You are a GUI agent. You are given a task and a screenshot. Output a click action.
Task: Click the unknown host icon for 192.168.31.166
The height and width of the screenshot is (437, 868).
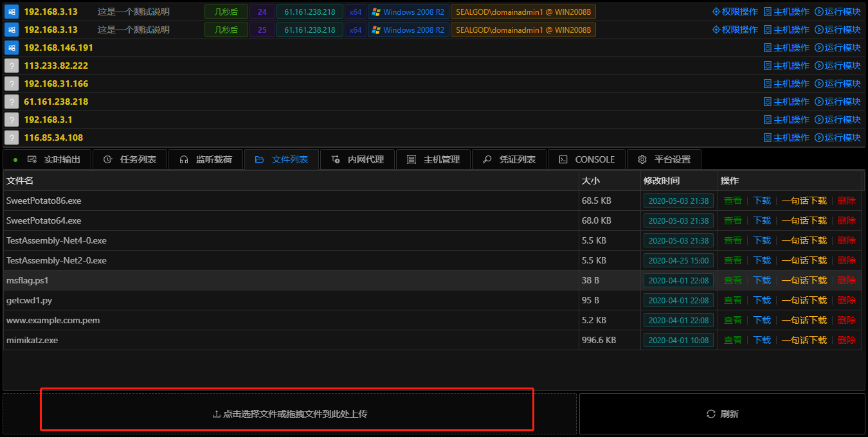click(x=11, y=84)
